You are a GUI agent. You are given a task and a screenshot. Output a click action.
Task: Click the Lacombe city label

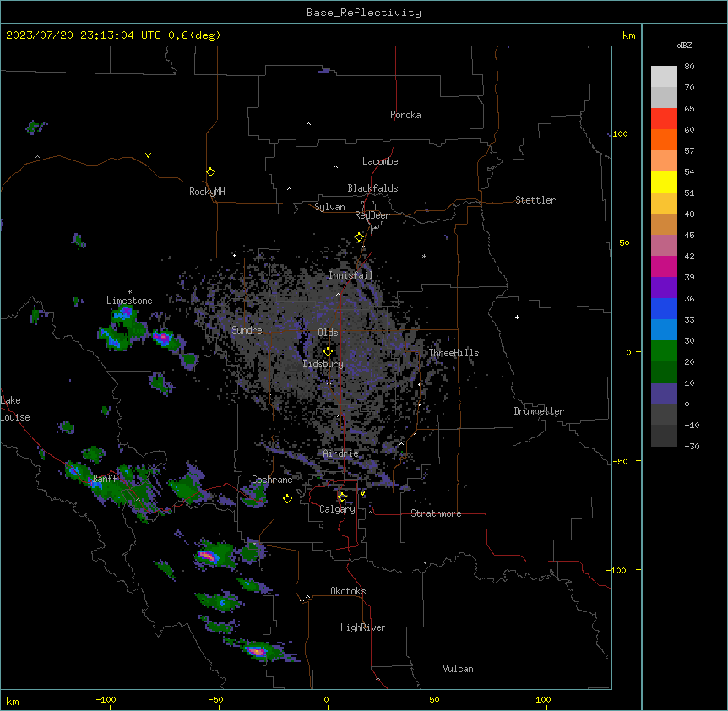point(380,161)
